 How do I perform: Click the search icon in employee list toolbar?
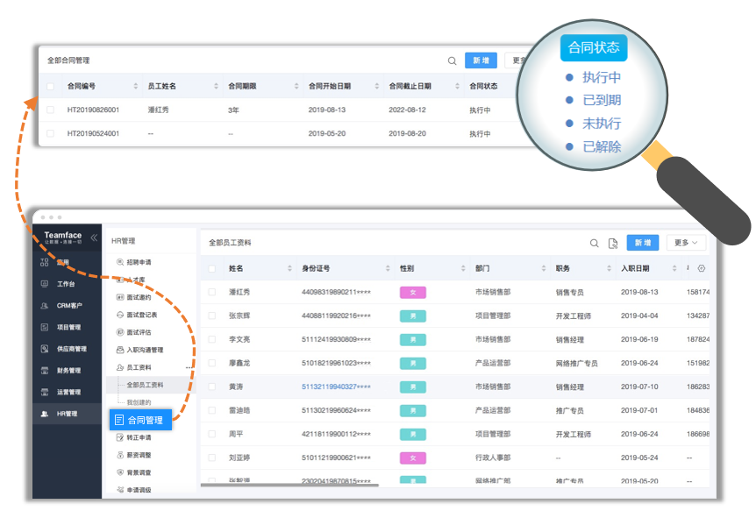(x=594, y=243)
